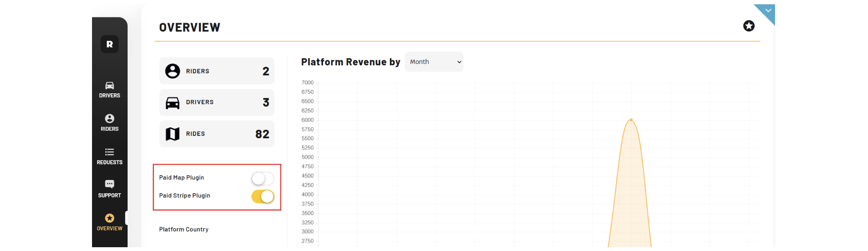Viewport: 868px width, 251px height.
Task: Click the REQUESTS label in sidebar menu
Action: point(110,162)
